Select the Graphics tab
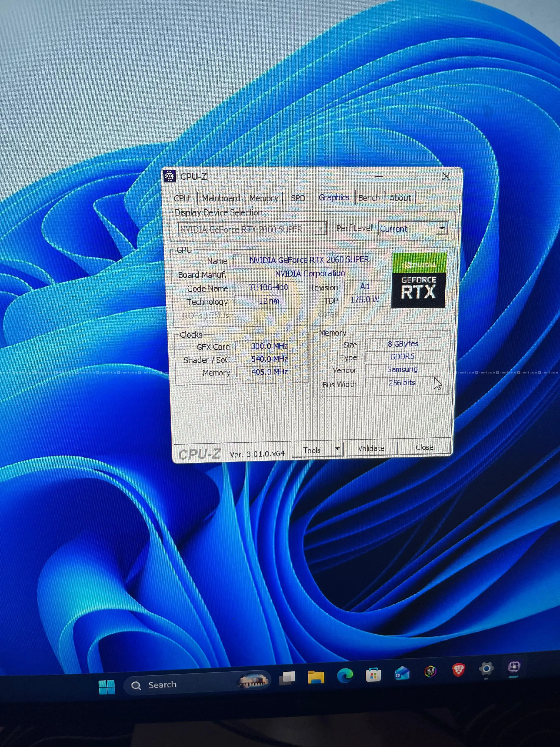The height and width of the screenshot is (747, 560). tap(334, 197)
